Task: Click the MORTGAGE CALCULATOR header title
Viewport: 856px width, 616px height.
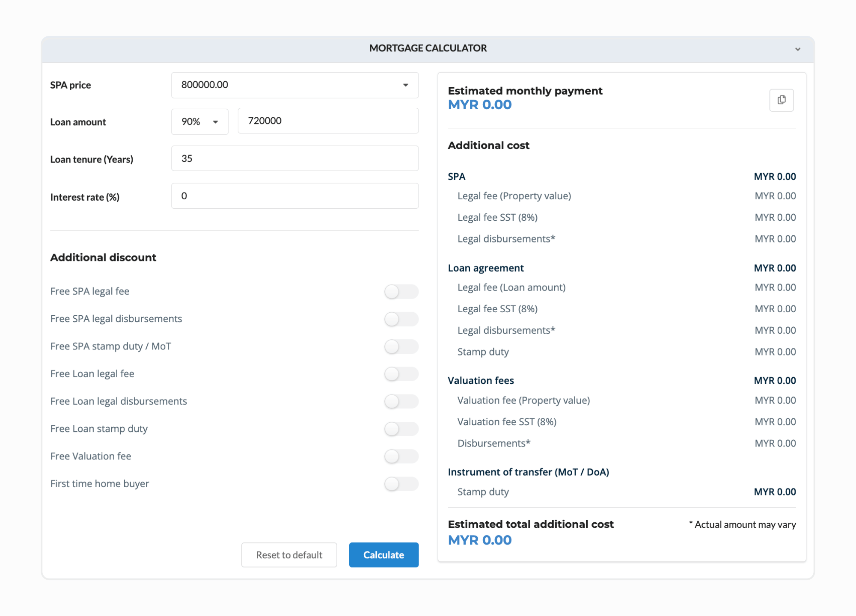Action: (428, 48)
